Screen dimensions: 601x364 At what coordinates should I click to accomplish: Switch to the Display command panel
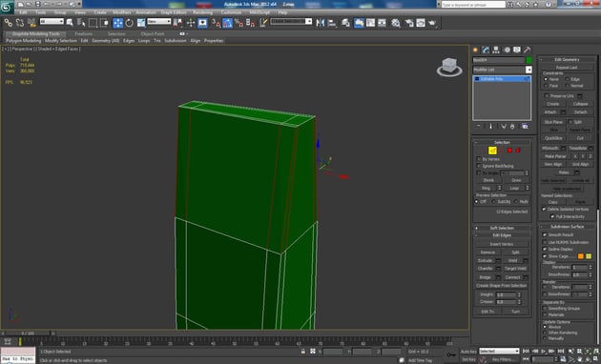tap(517, 50)
